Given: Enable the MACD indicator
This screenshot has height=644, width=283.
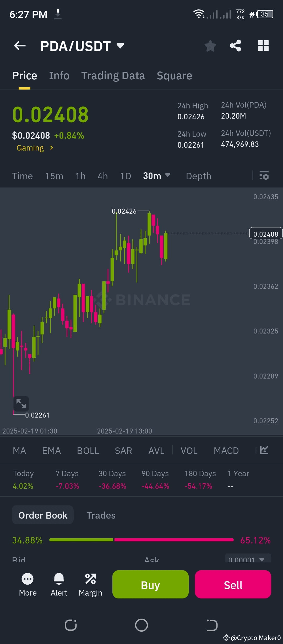Looking at the screenshot, I should click(226, 450).
